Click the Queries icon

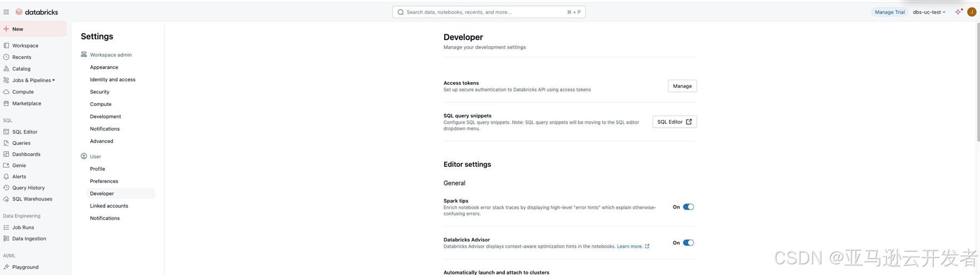(x=6, y=143)
